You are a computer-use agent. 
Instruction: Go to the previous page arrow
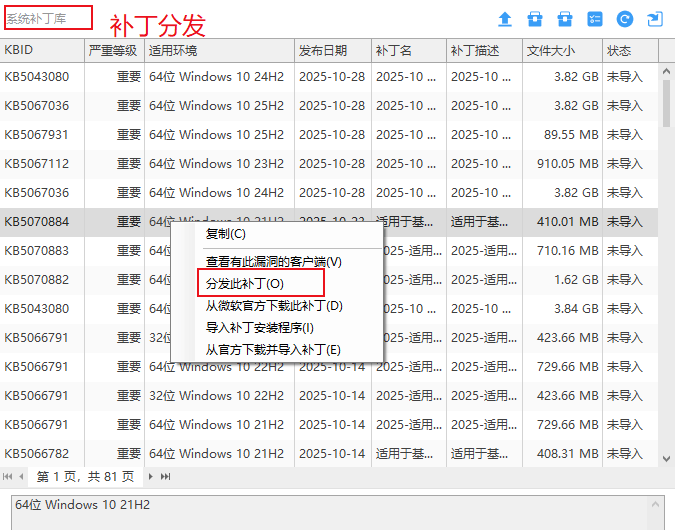click(x=21, y=477)
